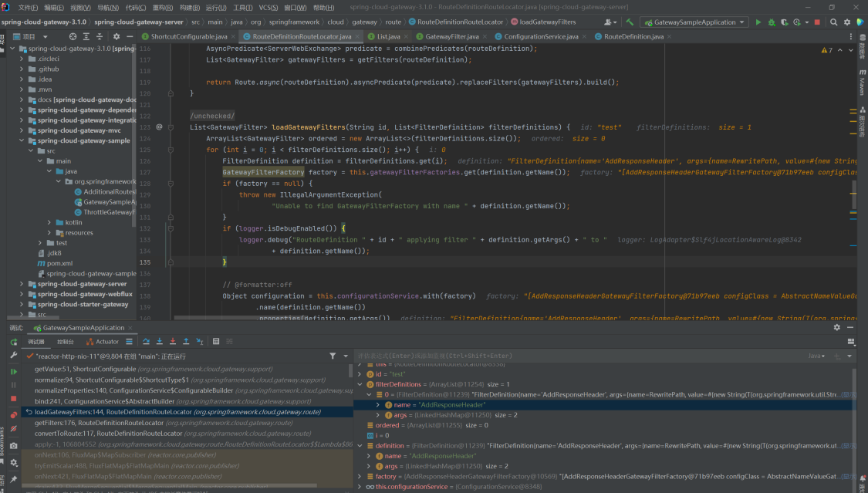Click Collapse All icon in project panel

[x=100, y=36]
